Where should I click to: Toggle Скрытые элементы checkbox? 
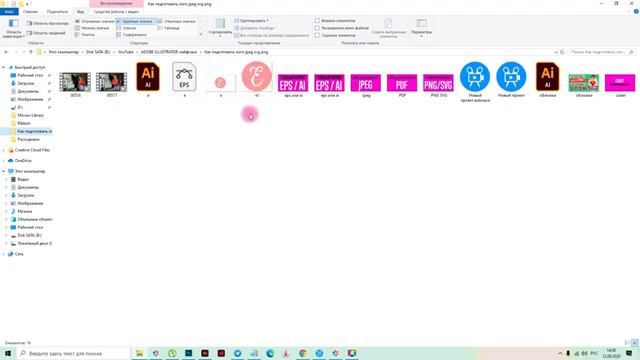point(317,36)
